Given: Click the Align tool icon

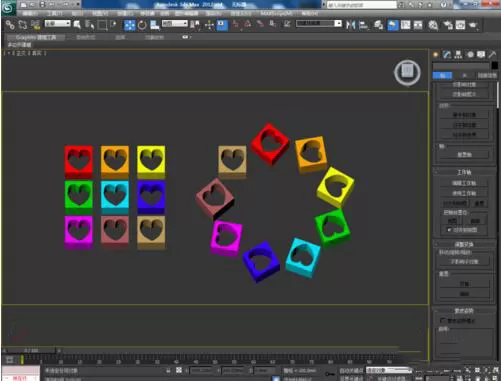Looking at the screenshot, I should pyautogui.click(x=364, y=25).
